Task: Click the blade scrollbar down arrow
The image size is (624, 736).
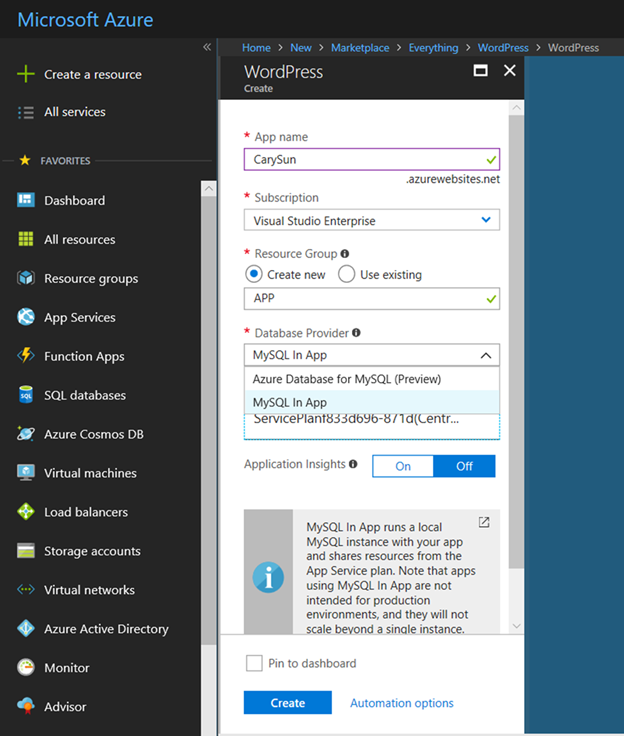Action: coord(516,626)
